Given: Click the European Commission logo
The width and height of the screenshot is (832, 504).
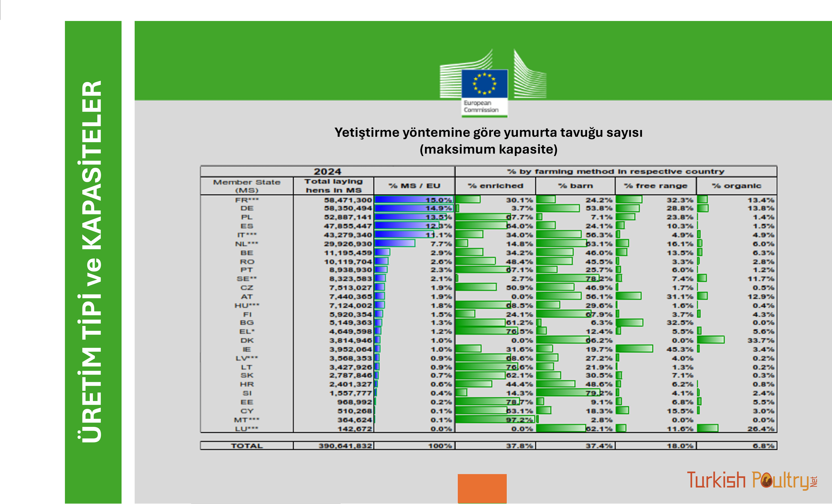Looking at the screenshot, I should click(x=493, y=83).
